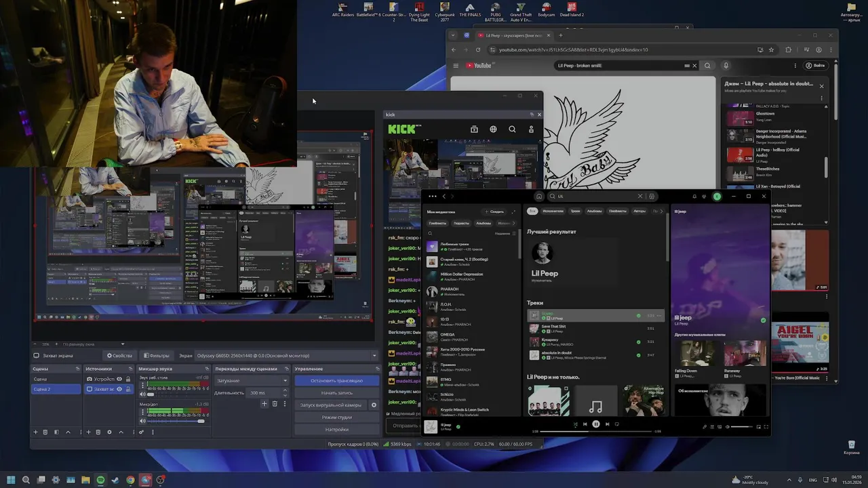Open OBS source Свойства button

point(119,355)
